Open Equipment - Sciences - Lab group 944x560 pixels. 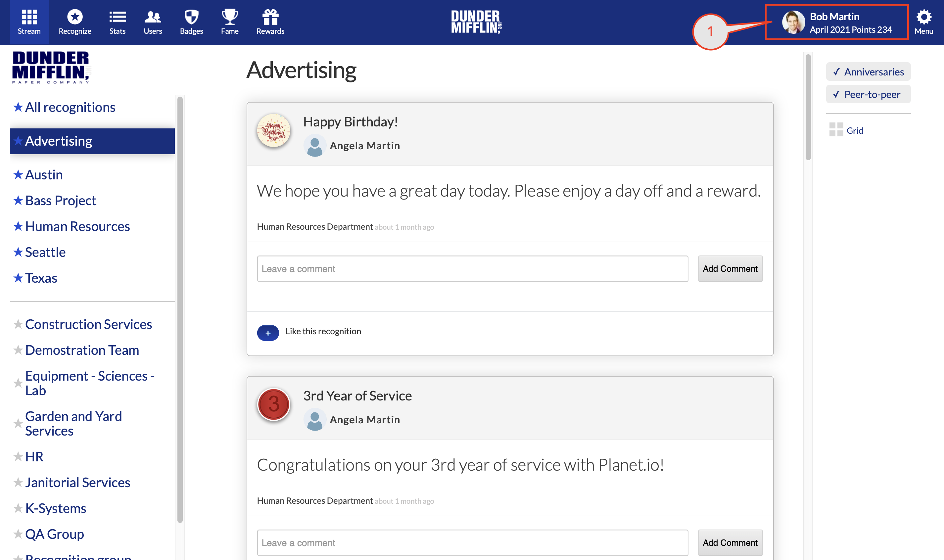point(90,383)
